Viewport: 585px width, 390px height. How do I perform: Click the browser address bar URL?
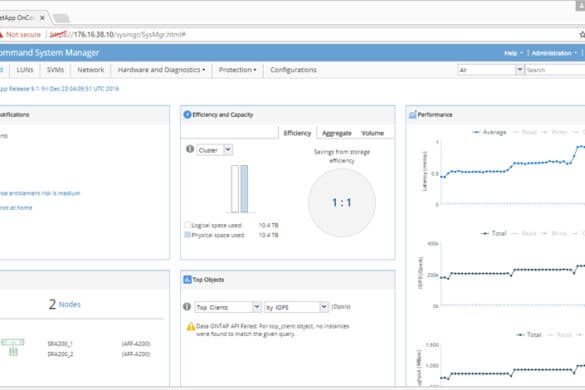tap(118, 35)
